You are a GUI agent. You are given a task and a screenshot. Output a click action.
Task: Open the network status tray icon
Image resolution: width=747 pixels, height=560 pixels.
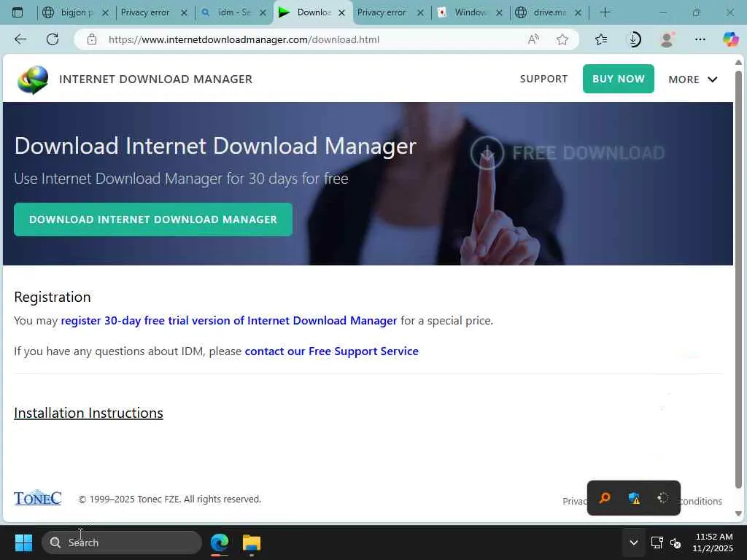657,542
